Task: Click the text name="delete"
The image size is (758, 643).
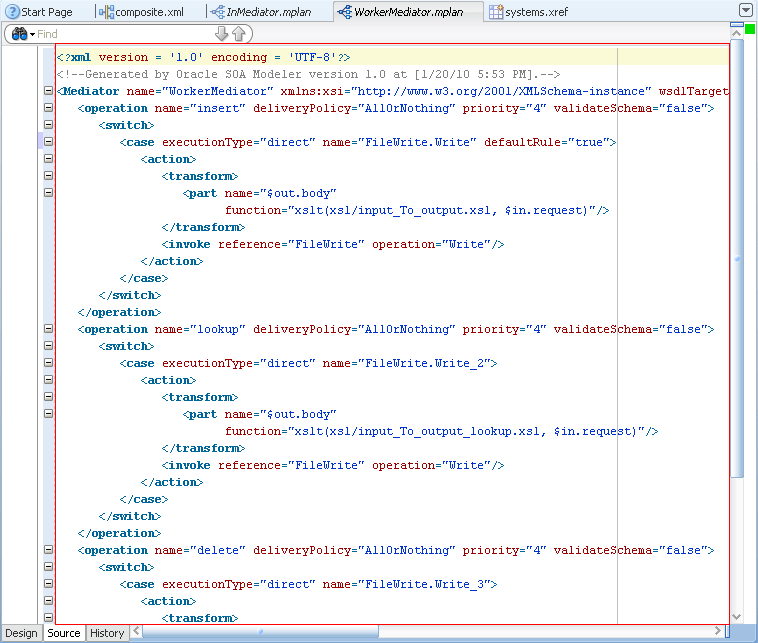Action: coord(200,550)
